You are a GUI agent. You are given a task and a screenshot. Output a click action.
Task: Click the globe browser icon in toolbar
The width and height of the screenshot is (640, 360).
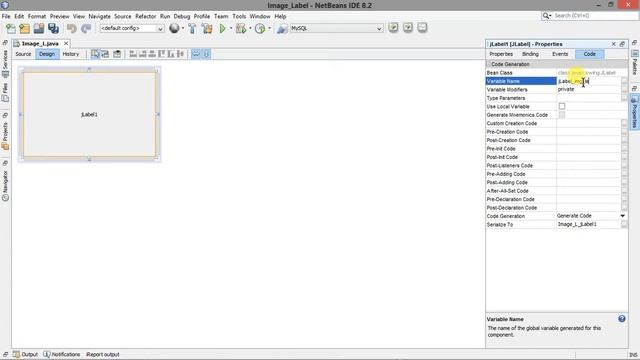pyautogui.click(x=174, y=28)
